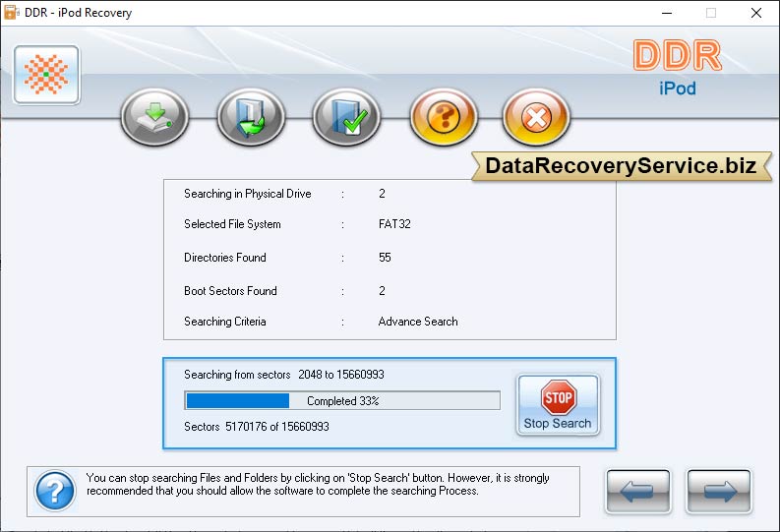
Task: Go forward with the right arrow button
Action: [719, 492]
